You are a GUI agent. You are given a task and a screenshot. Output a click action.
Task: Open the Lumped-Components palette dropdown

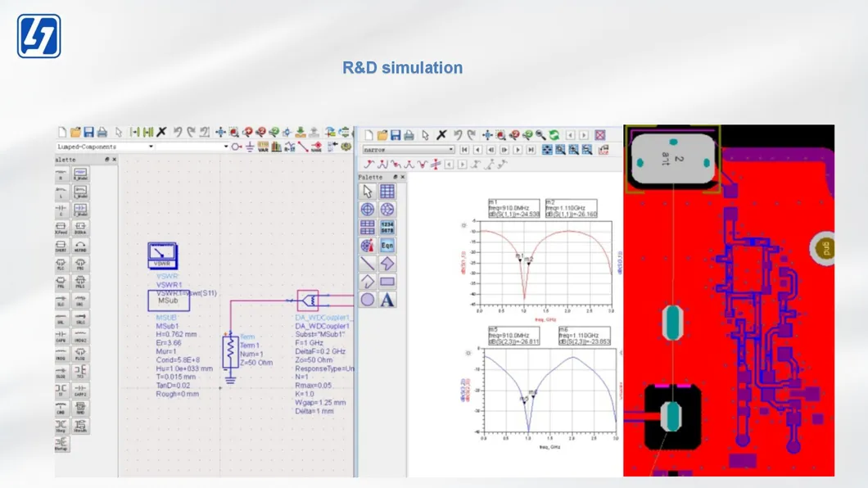(x=150, y=147)
